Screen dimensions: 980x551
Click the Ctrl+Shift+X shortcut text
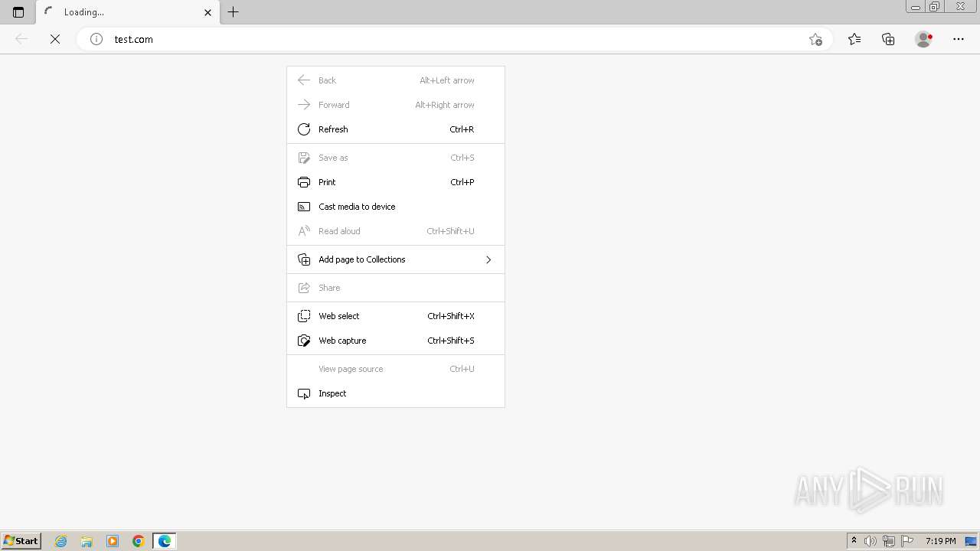coord(451,316)
